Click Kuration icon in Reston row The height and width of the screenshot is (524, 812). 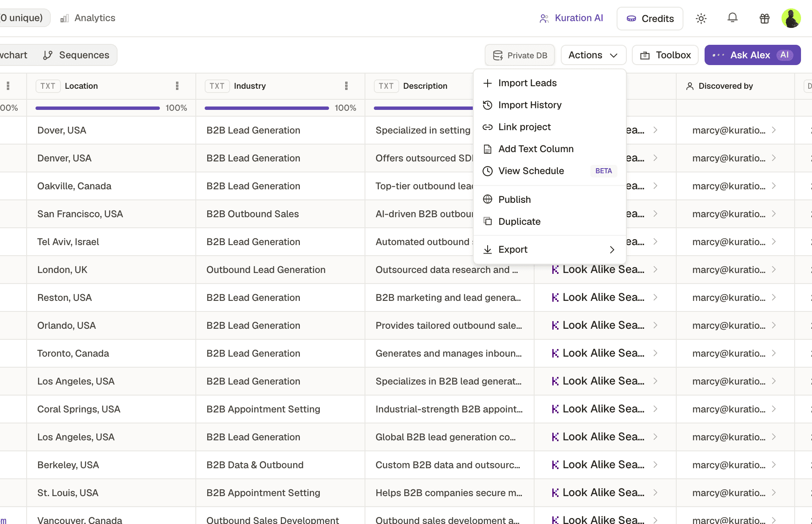click(555, 298)
